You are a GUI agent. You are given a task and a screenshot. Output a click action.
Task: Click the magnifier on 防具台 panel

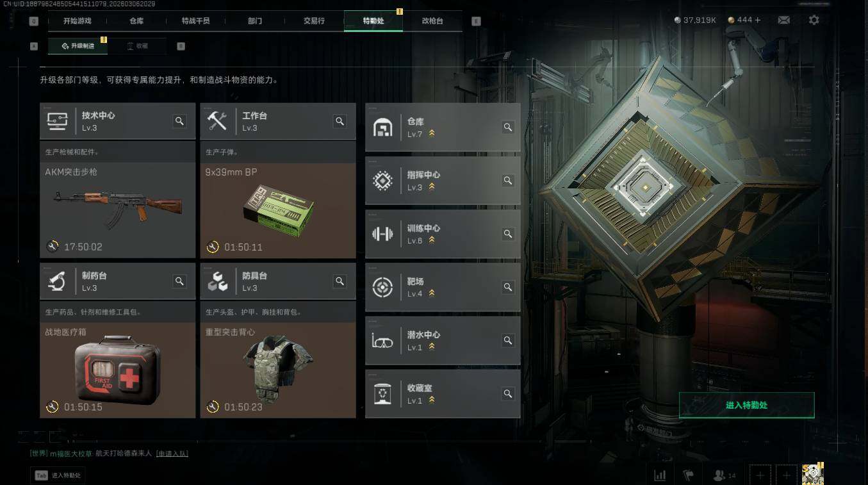coord(340,281)
